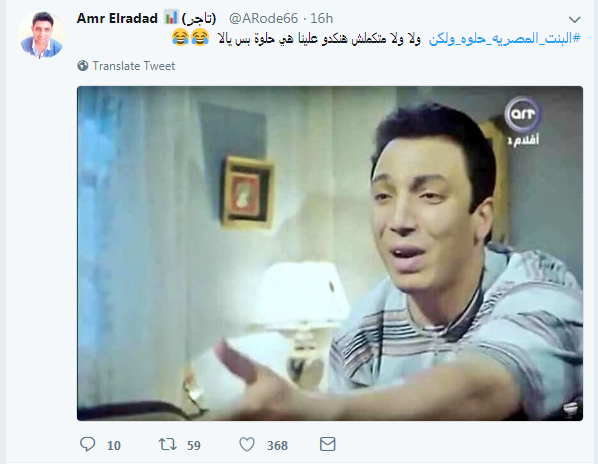Share the tweet via the envelope icon
This screenshot has width=598, height=464.
[x=327, y=444]
